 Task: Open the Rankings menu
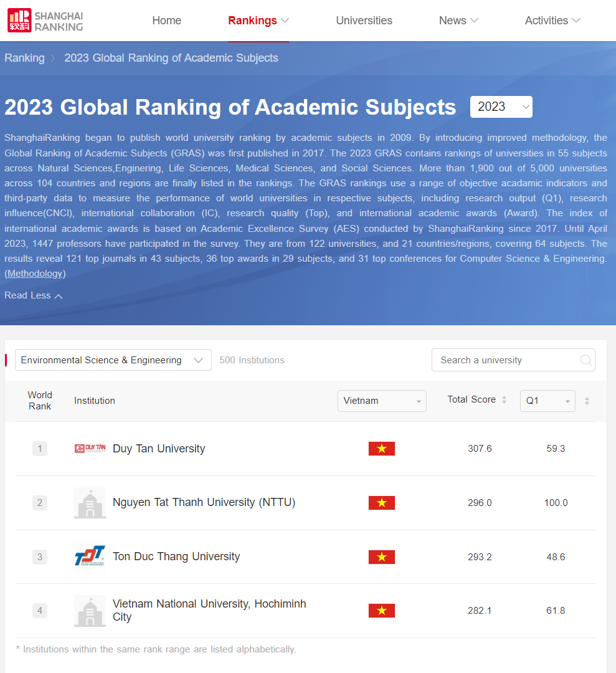click(258, 21)
